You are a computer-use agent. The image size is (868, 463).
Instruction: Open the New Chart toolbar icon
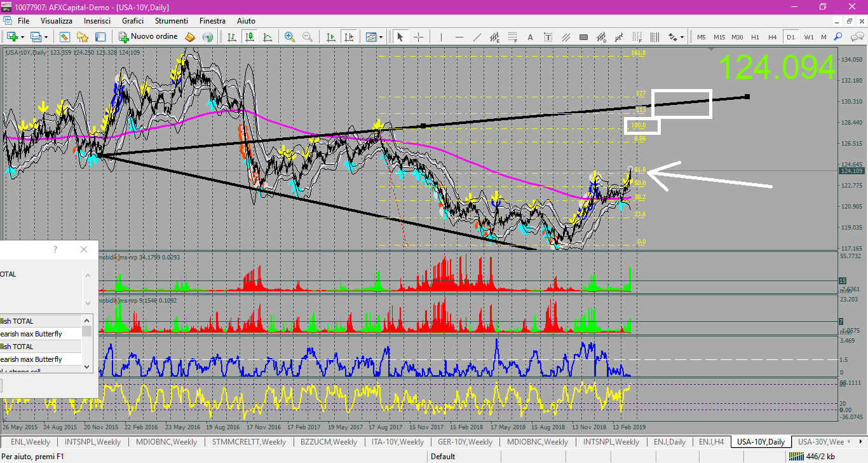coord(12,37)
